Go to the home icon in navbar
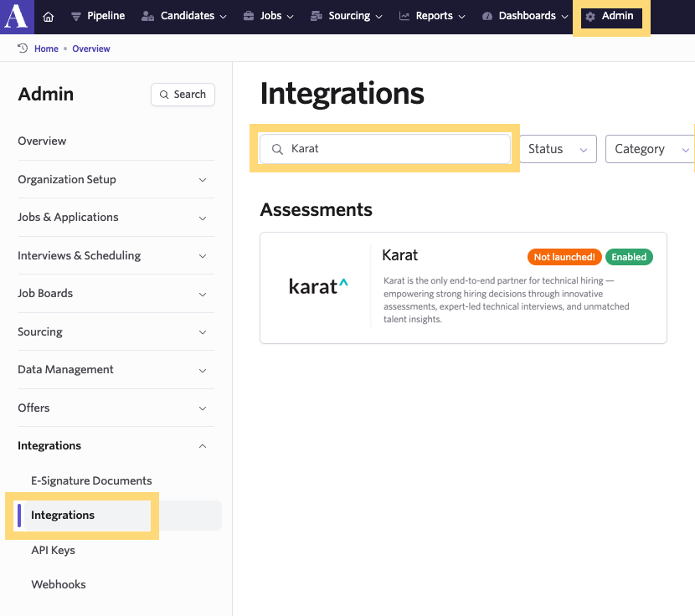 [x=49, y=17]
